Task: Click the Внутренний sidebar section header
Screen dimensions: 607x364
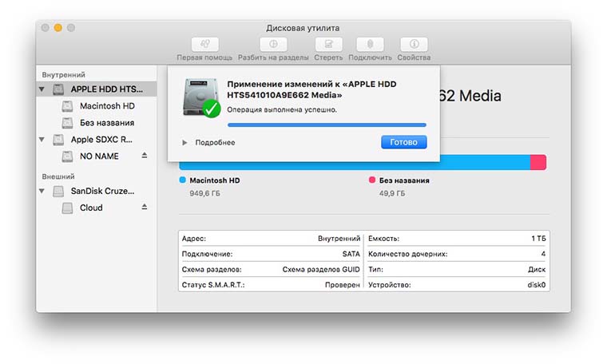Action: 63,75
